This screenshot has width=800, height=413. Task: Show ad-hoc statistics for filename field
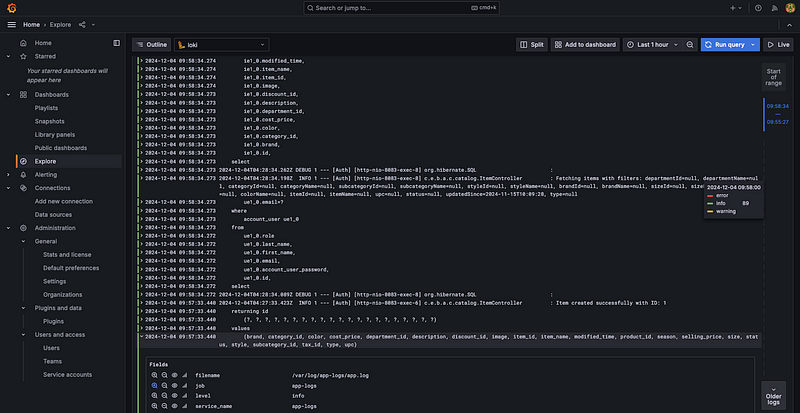tap(184, 375)
